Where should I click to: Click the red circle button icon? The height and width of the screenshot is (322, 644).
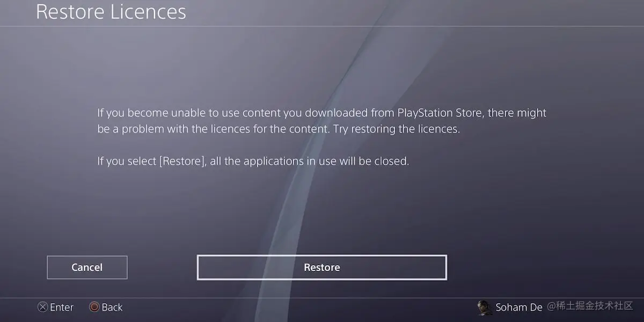coord(94,308)
